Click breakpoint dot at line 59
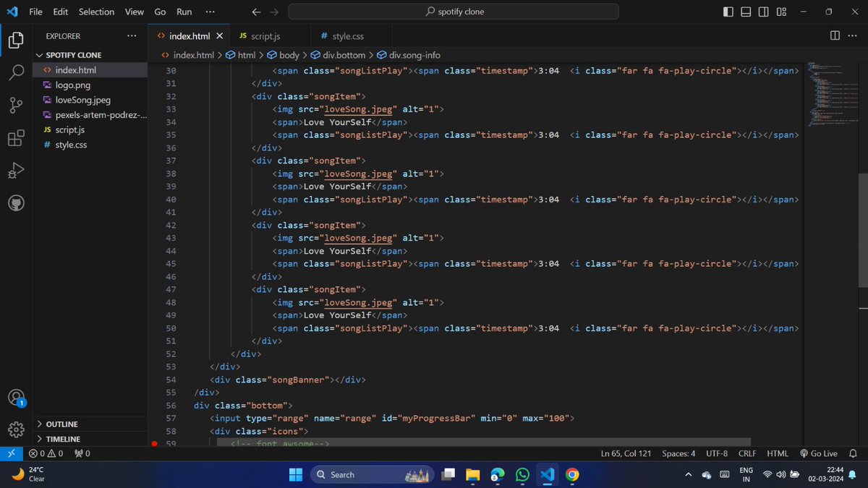 [154, 444]
